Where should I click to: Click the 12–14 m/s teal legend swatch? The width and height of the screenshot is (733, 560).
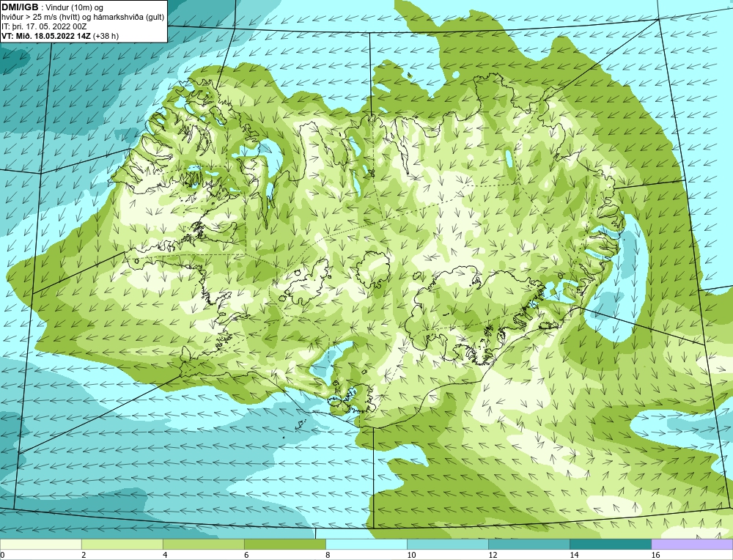click(529, 544)
